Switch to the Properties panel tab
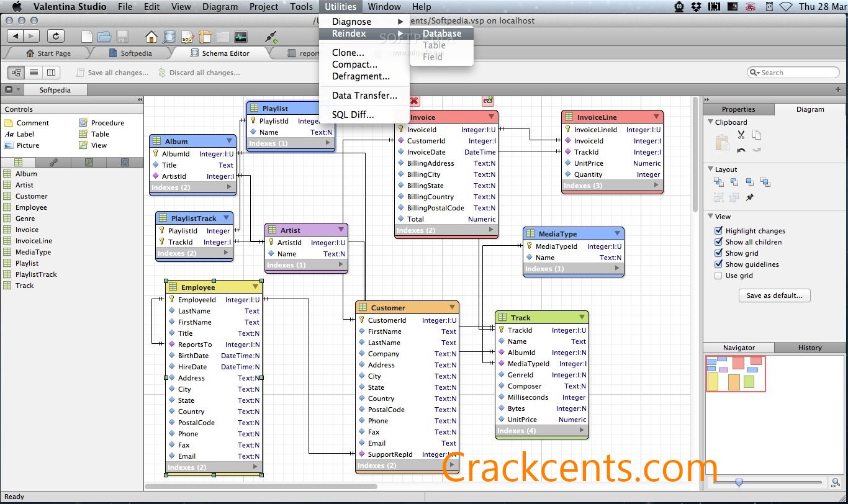848x504 pixels. [739, 109]
